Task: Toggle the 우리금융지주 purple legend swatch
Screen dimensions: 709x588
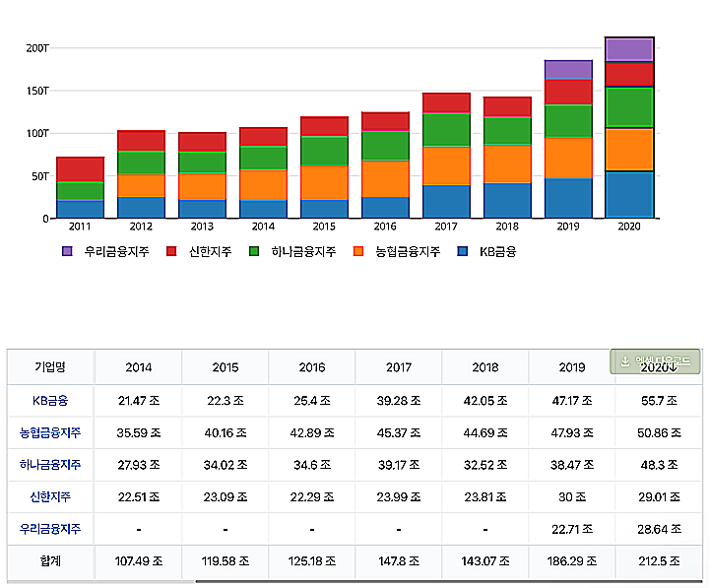Action: coord(67,251)
